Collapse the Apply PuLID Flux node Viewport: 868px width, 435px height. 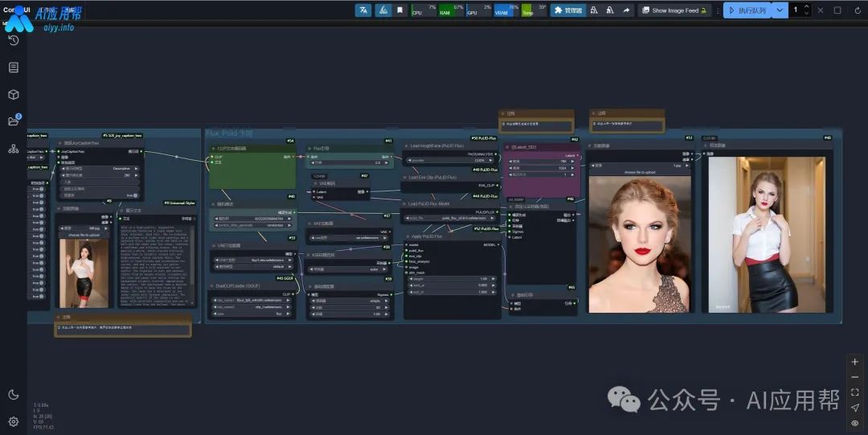[407, 236]
